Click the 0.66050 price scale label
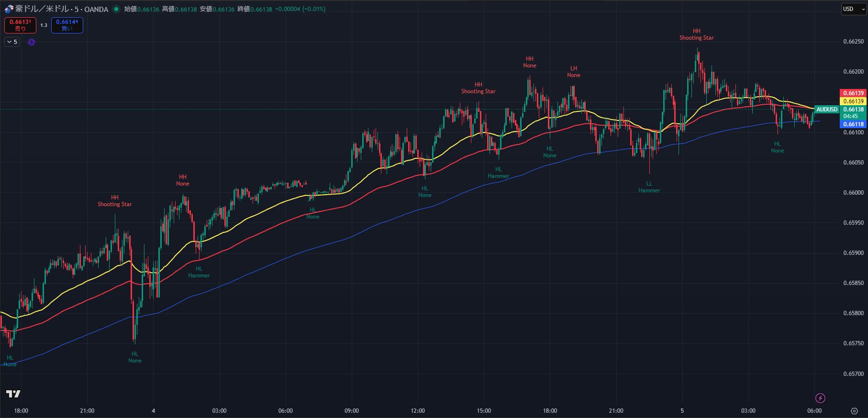This screenshot has width=868, height=418. click(x=853, y=163)
